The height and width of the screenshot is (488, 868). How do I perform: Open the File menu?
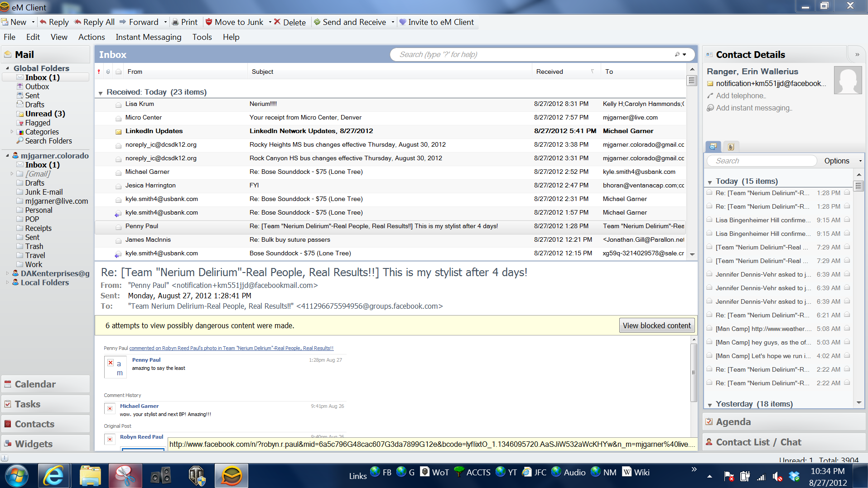click(10, 37)
